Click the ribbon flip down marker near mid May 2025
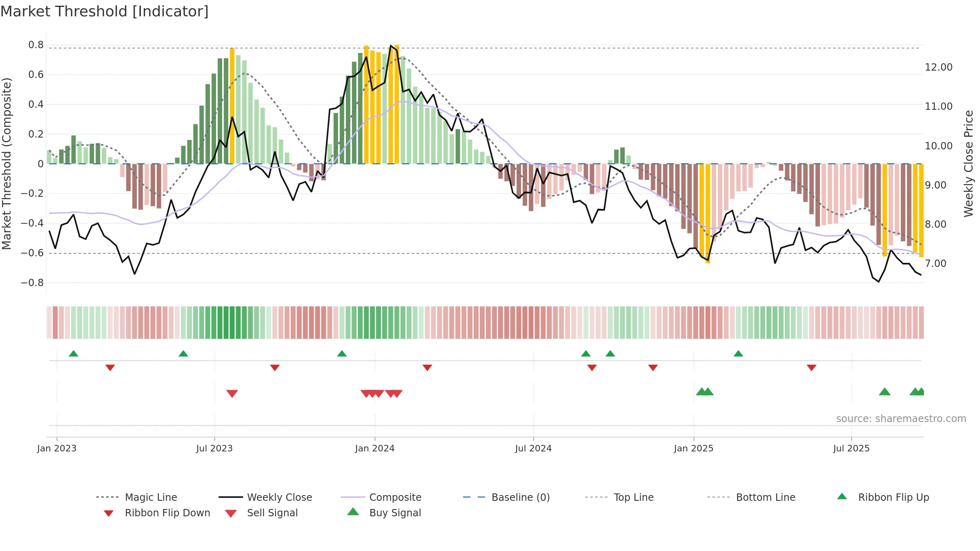The height and width of the screenshot is (551, 980). [812, 368]
